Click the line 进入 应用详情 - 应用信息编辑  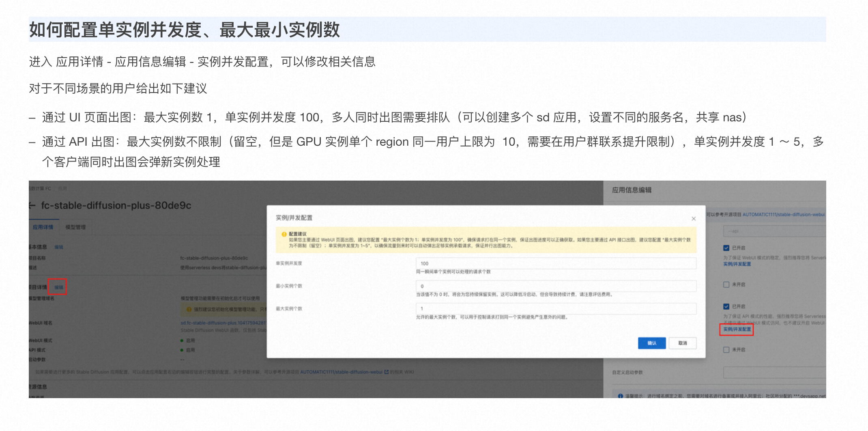click(202, 62)
